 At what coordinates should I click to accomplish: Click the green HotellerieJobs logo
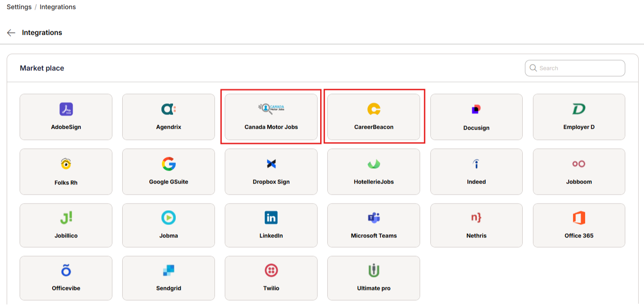[x=374, y=164]
